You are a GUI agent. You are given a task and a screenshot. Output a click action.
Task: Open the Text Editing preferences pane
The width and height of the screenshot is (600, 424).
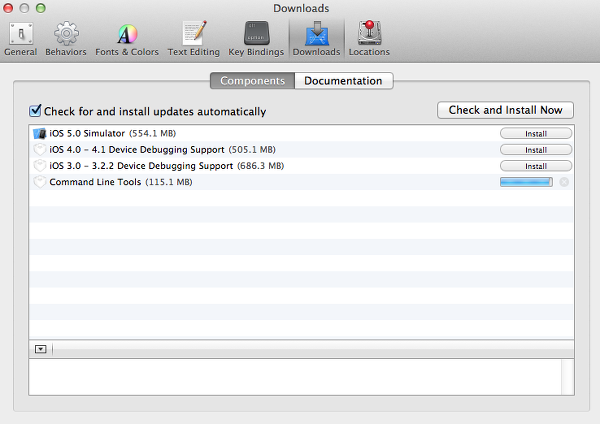coord(194,38)
